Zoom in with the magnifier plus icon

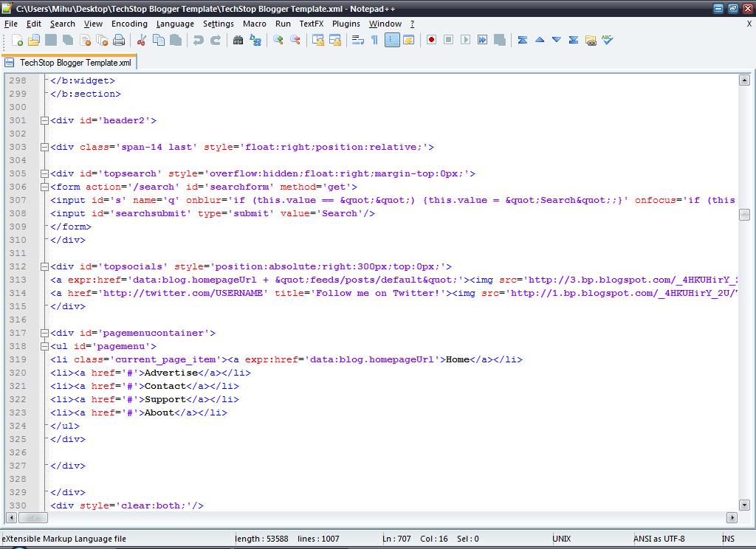click(x=278, y=41)
